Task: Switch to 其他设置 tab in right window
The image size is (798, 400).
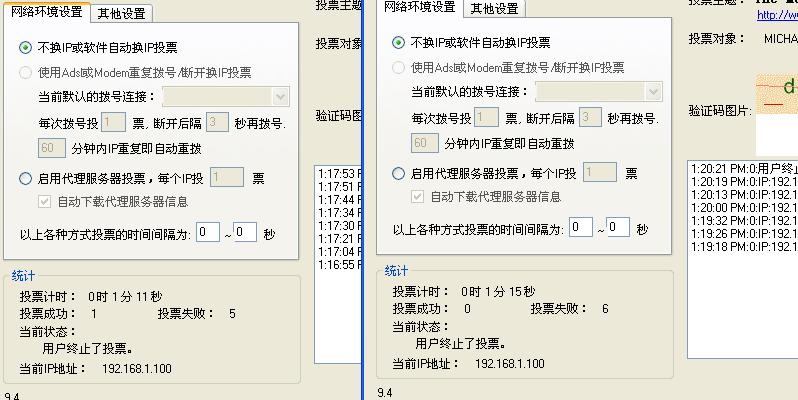Action: [495, 9]
